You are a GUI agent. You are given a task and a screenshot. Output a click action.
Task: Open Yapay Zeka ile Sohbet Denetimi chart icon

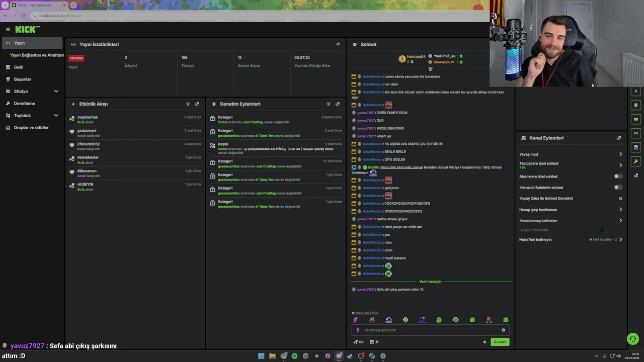(620, 199)
